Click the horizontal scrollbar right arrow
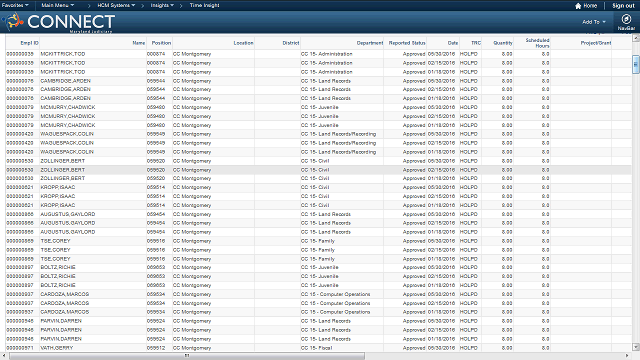 tap(627, 356)
